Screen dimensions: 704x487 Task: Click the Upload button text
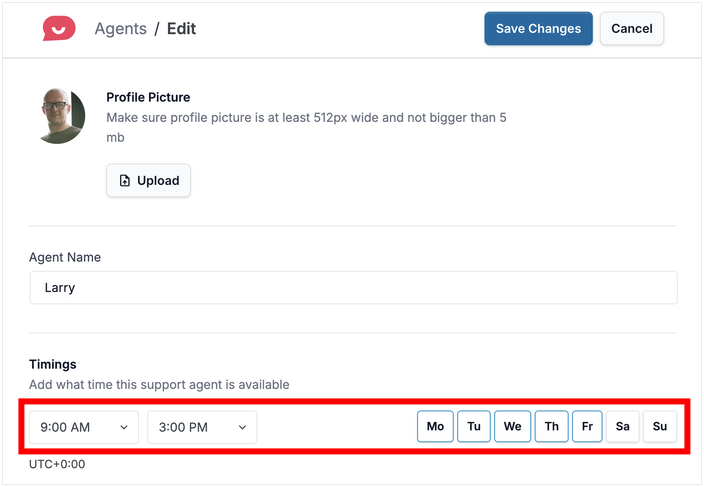coord(158,181)
